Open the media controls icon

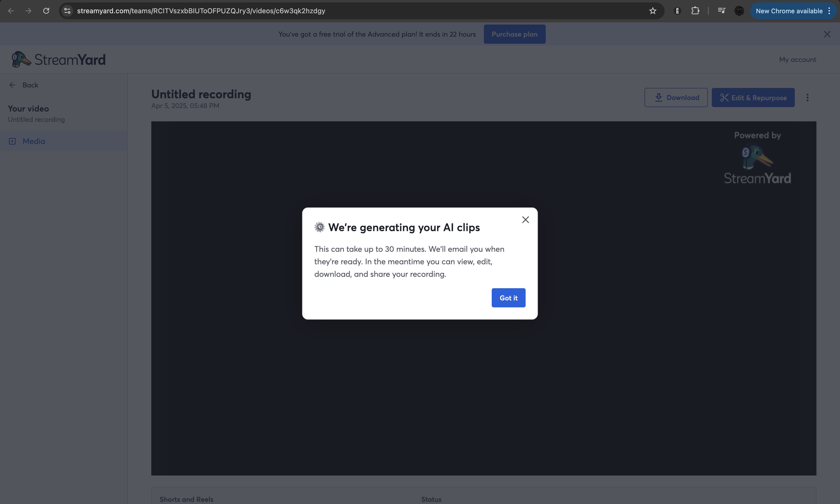click(722, 11)
